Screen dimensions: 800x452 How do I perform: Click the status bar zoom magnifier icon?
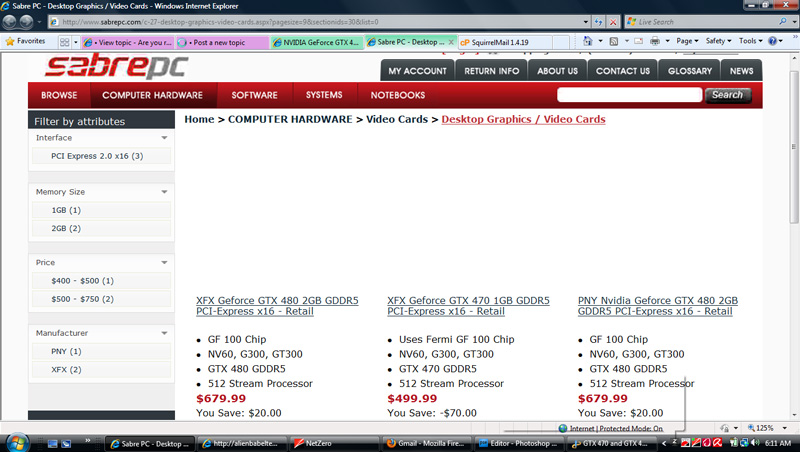pos(751,428)
